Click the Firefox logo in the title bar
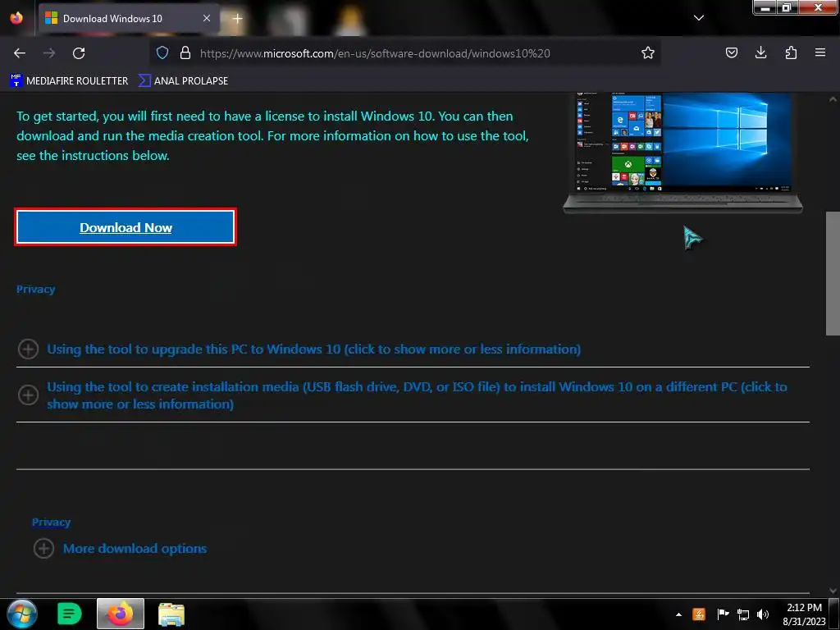Viewport: 840px width, 630px height. tap(16, 18)
